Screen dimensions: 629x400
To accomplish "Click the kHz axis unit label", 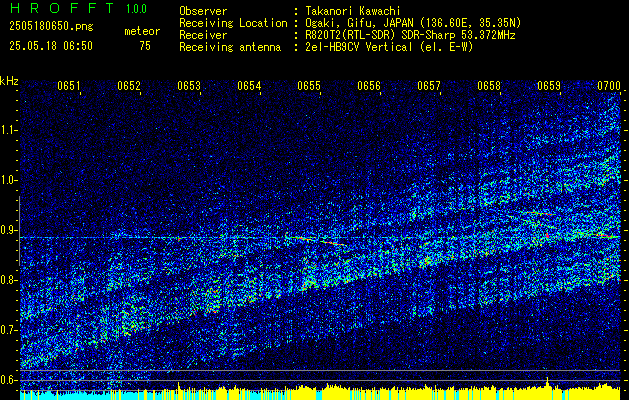I will (x=9, y=81).
